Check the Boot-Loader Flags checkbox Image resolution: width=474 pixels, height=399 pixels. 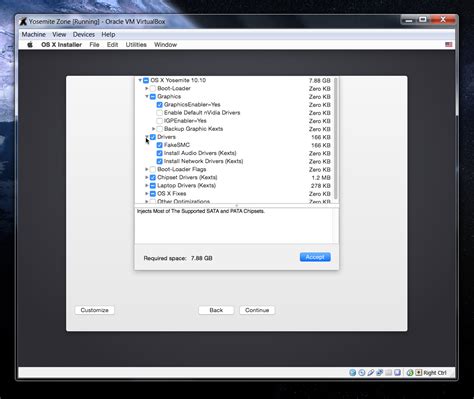(153, 169)
